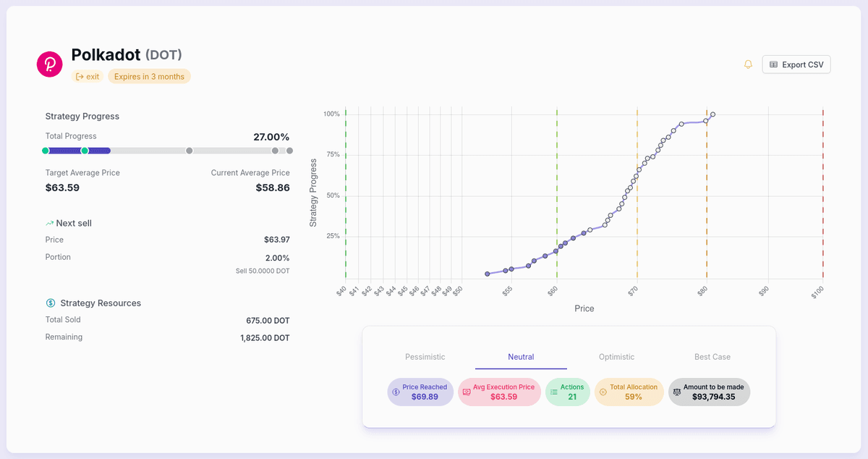Click the Total Allocation 59% pill
This screenshot has height=459, width=868.
pos(629,392)
